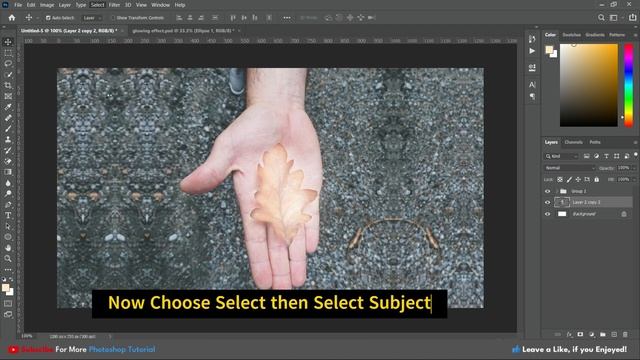Image resolution: width=640 pixels, height=360 pixels.
Task: Select the Ellipse shape tool
Action: (x=8, y=237)
